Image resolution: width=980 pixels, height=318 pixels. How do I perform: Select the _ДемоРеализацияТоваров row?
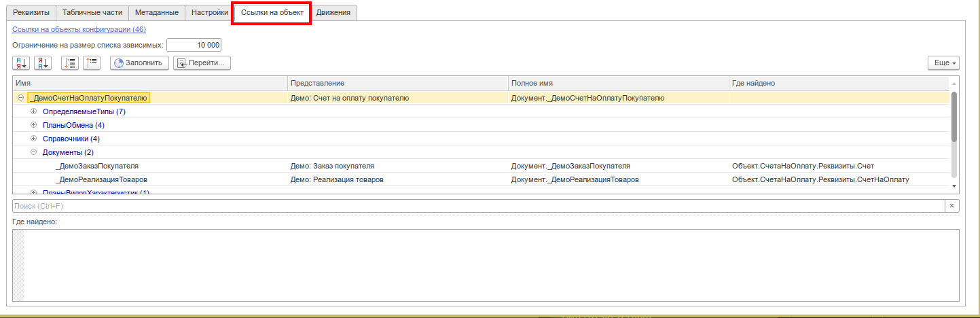click(481, 179)
